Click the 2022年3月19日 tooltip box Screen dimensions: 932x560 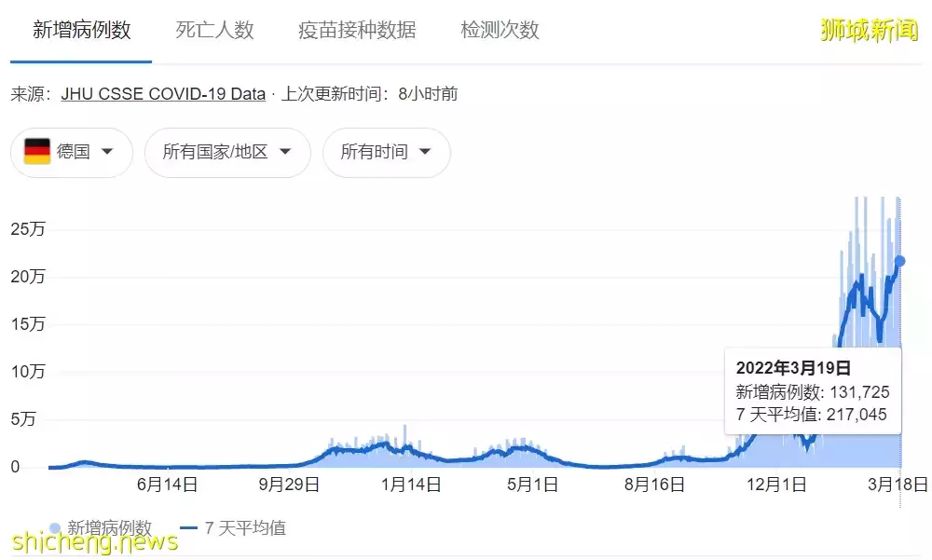point(814,390)
